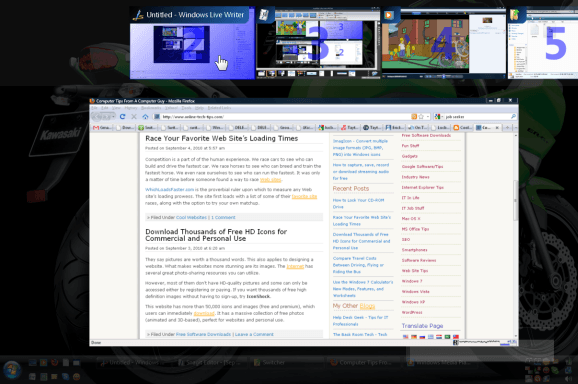The height and width of the screenshot is (384, 578).
Task: Follow the 'Cool Websites' category link
Action: 191,217
